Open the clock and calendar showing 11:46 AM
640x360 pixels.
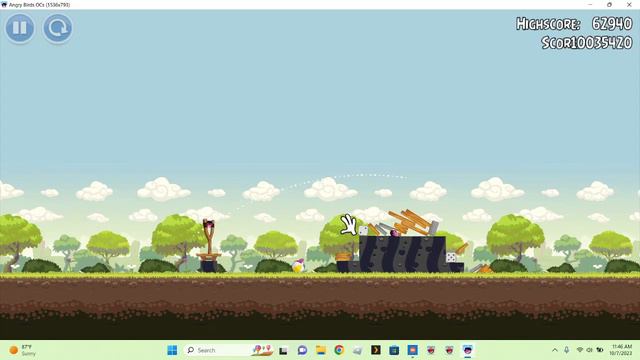pos(621,350)
